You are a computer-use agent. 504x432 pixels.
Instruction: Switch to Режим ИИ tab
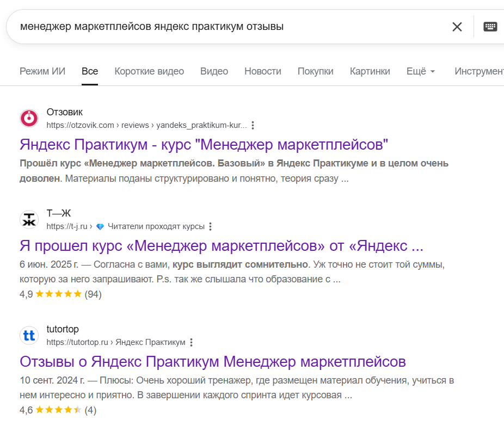pyautogui.click(x=42, y=71)
